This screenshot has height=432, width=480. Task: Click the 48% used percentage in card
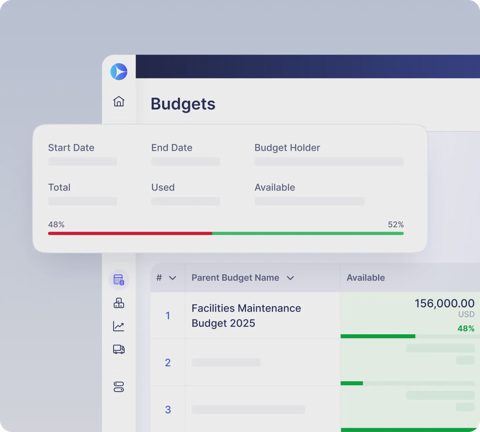pos(56,224)
